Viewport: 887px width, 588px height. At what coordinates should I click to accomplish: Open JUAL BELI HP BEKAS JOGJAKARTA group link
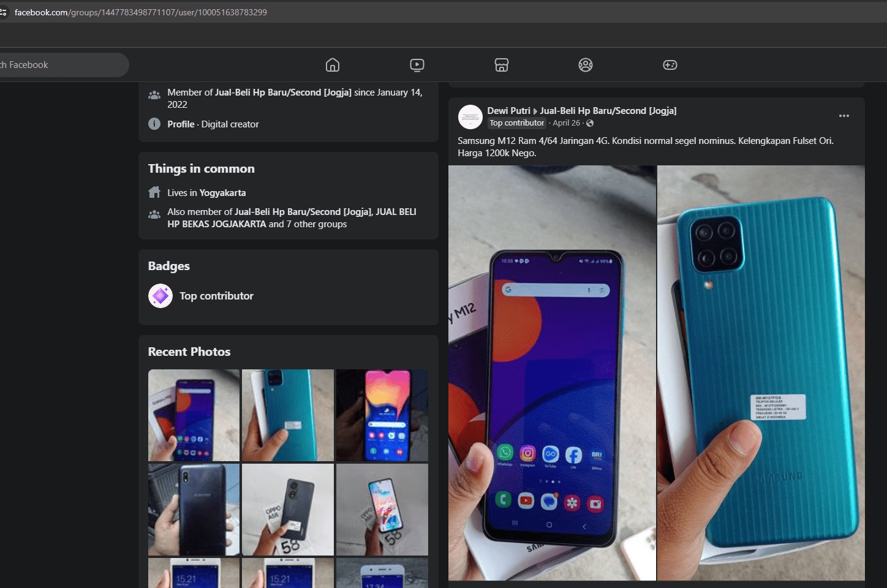(292, 218)
